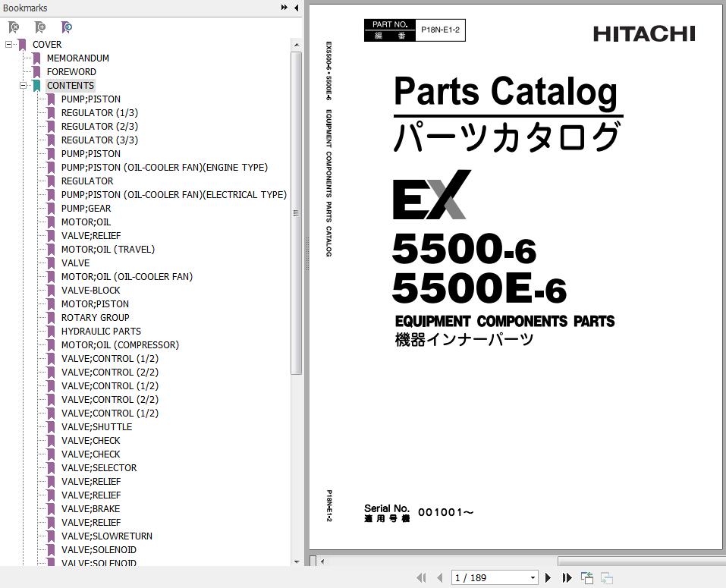Click the PUMP;GEAR bookmark icon
Image resolution: width=726 pixels, height=588 pixels.
(x=51, y=209)
